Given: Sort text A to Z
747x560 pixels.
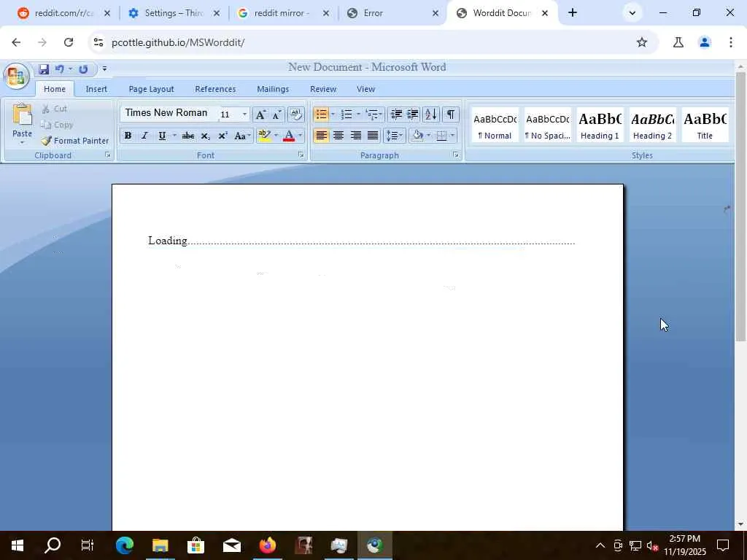Looking at the screenshot, I should point(430,114).
